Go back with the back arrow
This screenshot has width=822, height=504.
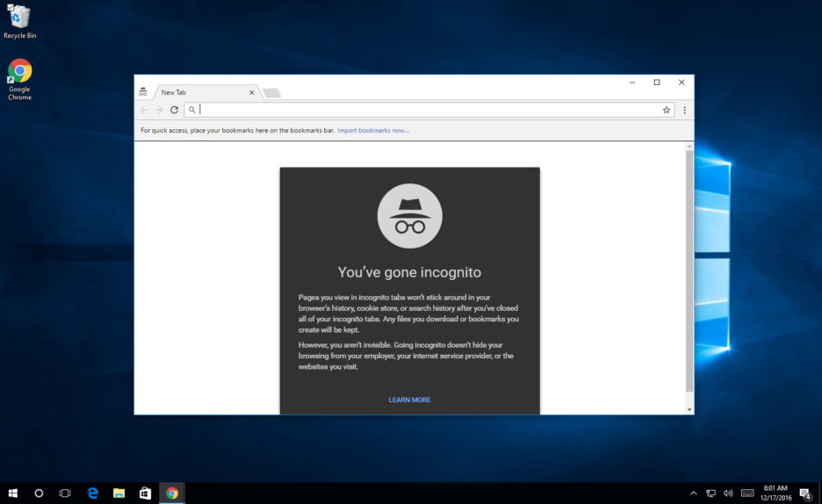coord(144,110)
